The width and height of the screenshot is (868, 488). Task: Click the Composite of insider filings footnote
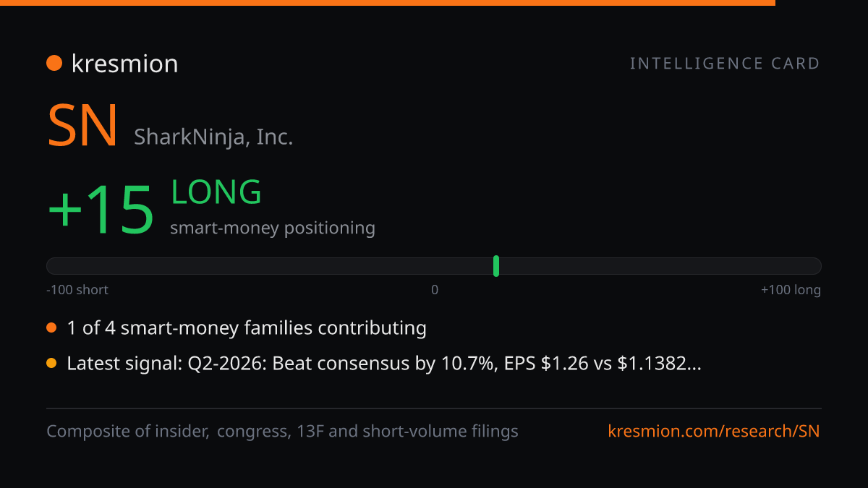(282, 432)
